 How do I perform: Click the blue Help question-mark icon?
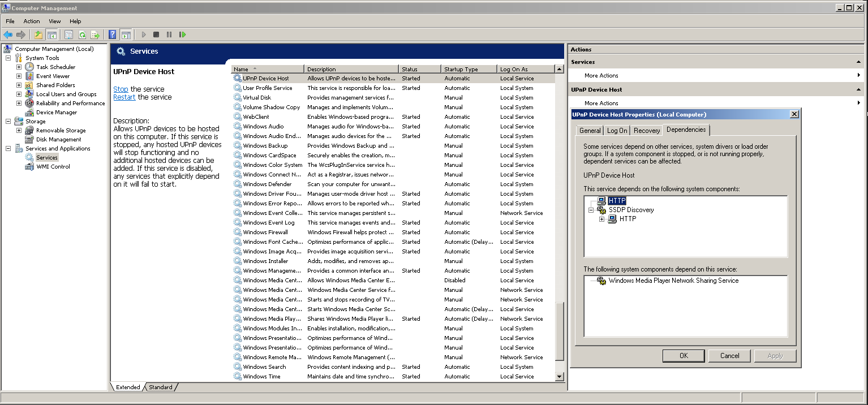[113, 35]
